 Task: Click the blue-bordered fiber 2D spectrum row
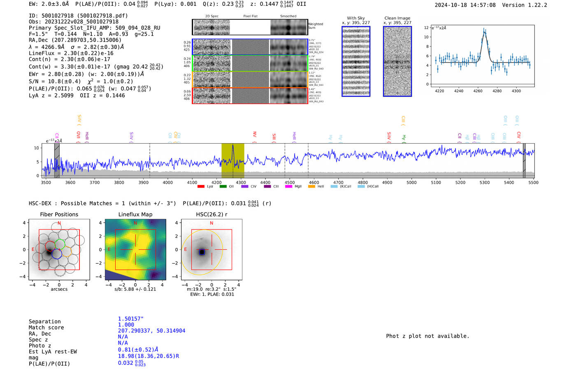(x=250, y=47)
